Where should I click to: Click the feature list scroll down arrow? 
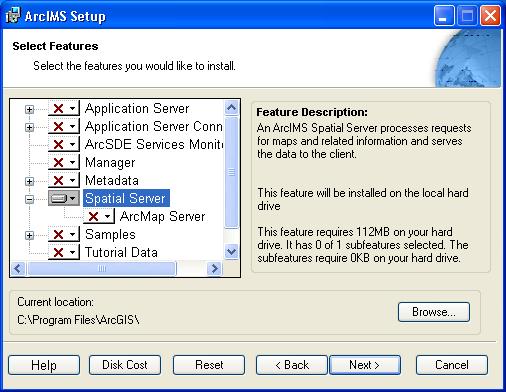pyautogui.click(x=231, y=251)
